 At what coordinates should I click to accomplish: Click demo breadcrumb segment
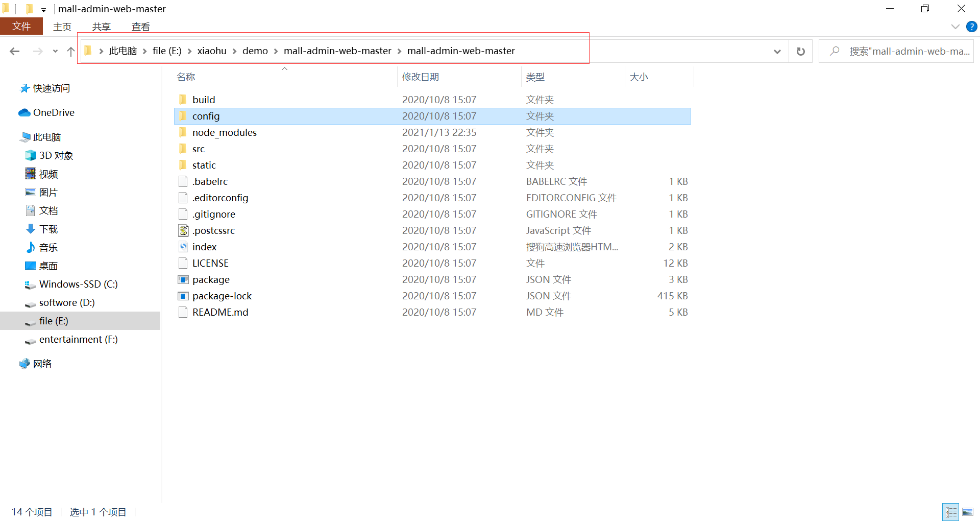coord(255,51)
